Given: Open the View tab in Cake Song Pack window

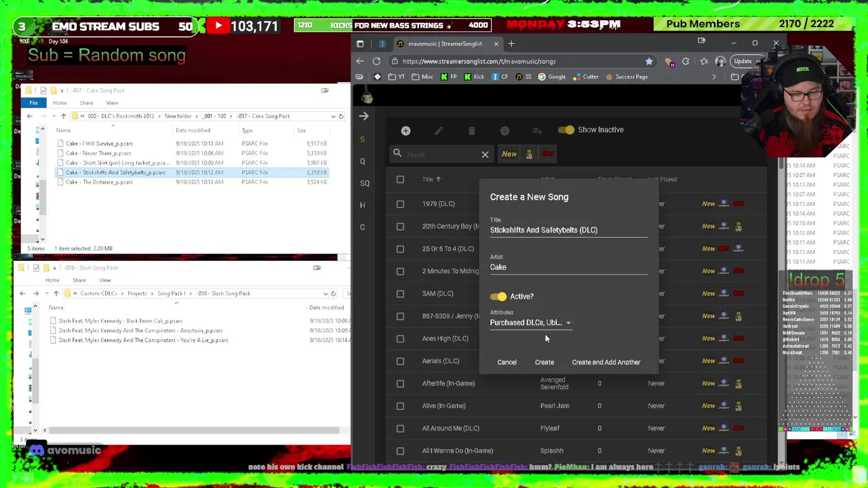Looking at the screenshot, I should (112, 103).
